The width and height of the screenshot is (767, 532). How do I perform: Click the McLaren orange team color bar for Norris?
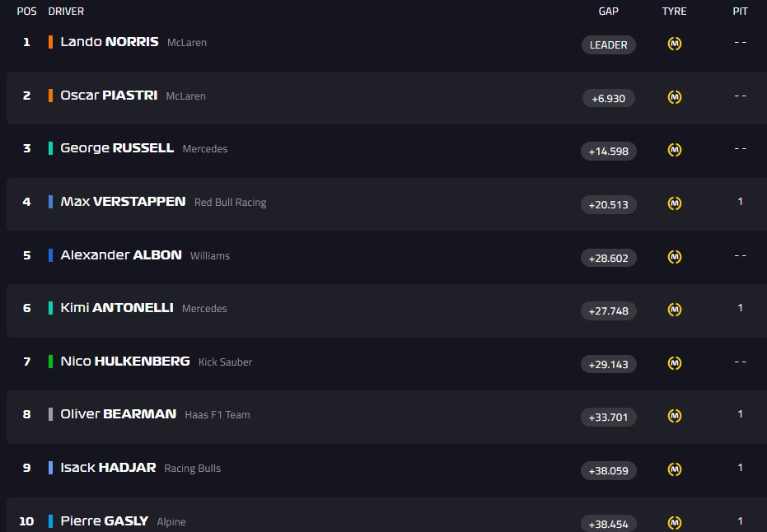[51, 42]
